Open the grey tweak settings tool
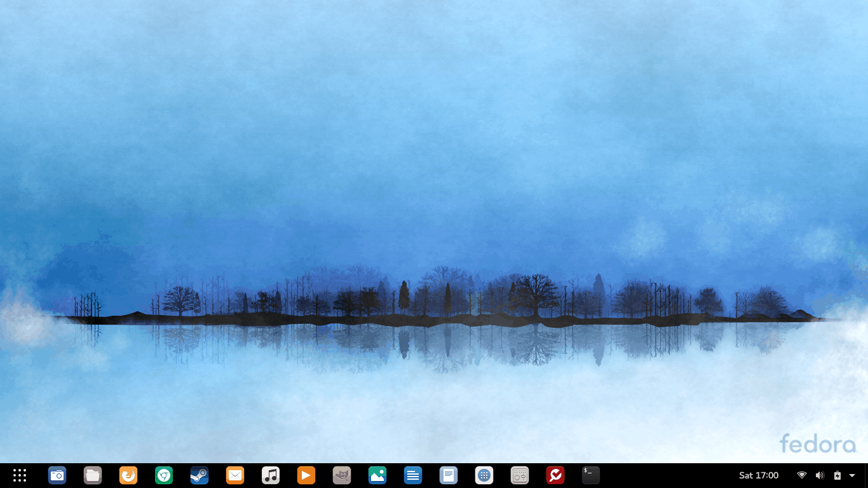Image resolution: width=868 pixels, height=488 pixels. tap(520, 475)
